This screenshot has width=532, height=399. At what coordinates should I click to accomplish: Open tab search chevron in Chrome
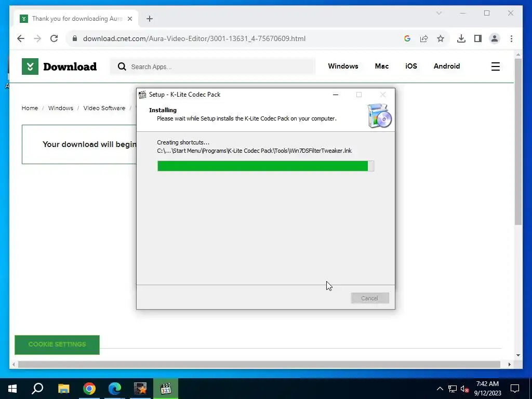point(438,13)
